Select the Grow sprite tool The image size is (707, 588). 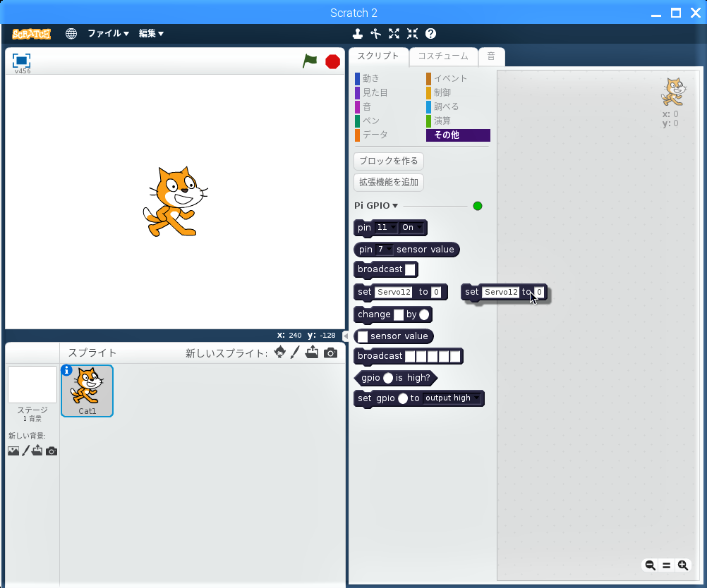coord(394,34)
